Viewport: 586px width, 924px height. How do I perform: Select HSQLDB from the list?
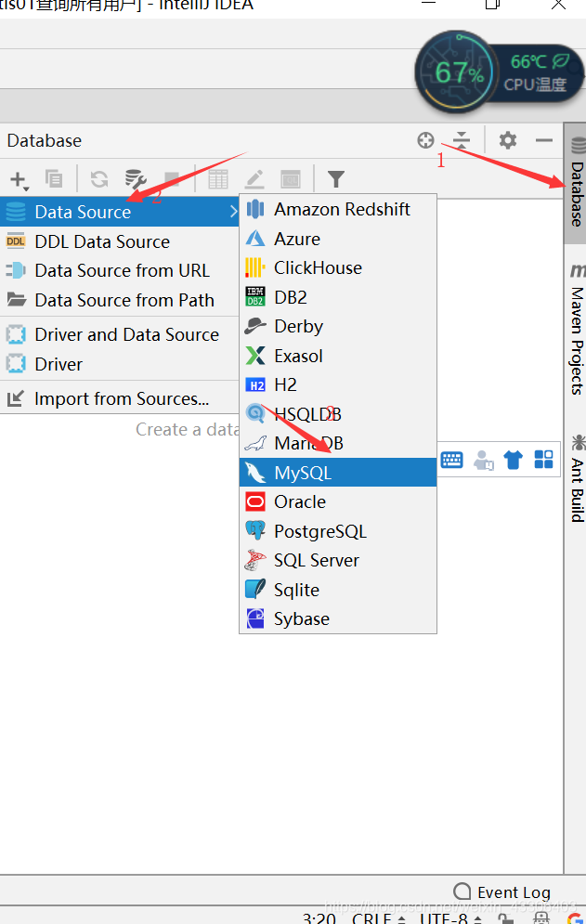click(x=338, y=414)
